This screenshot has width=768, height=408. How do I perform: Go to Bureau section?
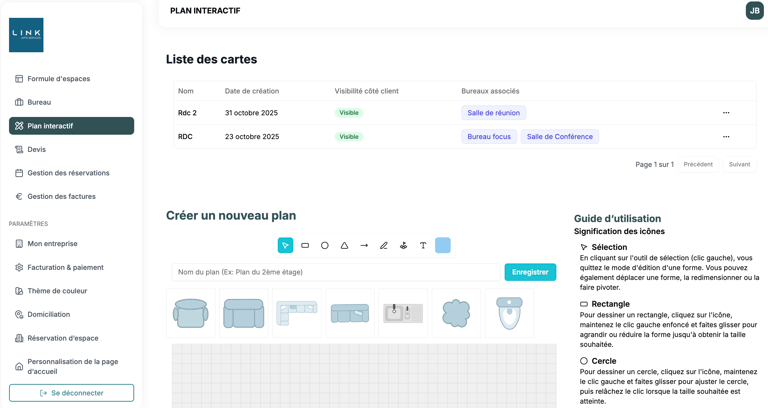coord(72,102)
